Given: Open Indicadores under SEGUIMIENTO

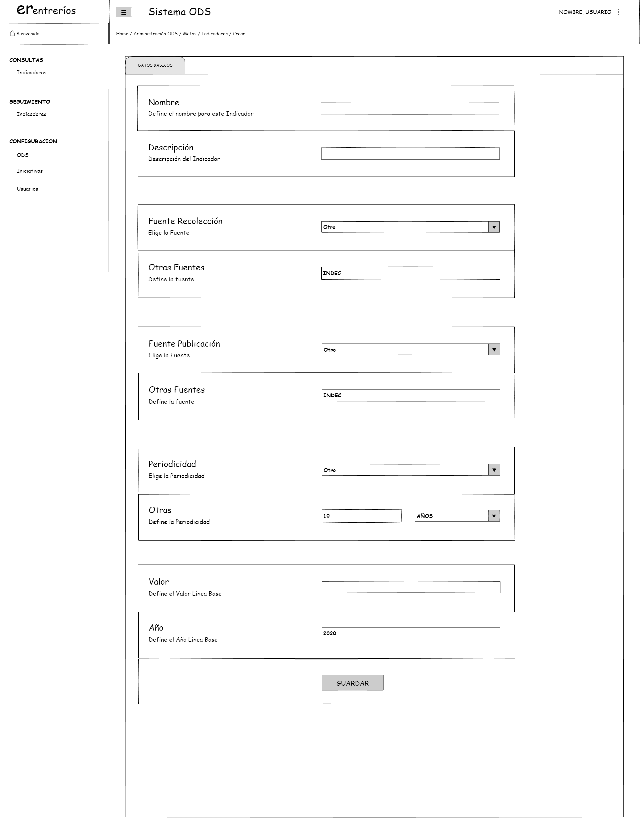Looking at the screenshot, I should pos(32,114).
